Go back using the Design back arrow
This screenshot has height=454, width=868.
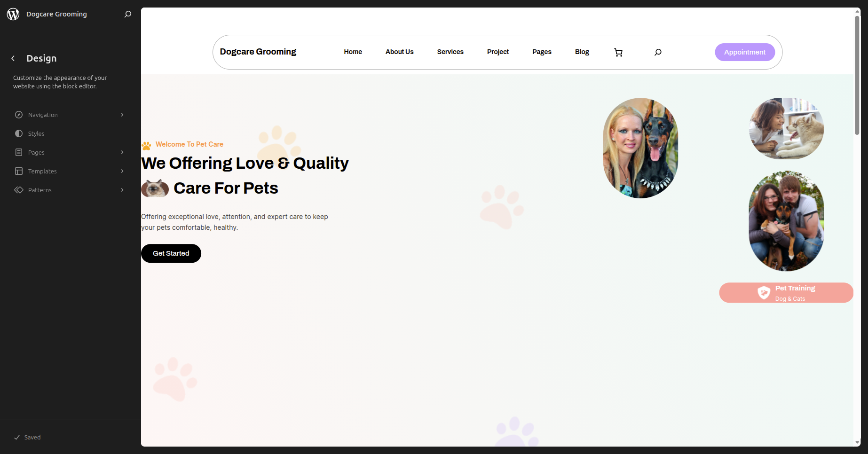click(13, 58)
